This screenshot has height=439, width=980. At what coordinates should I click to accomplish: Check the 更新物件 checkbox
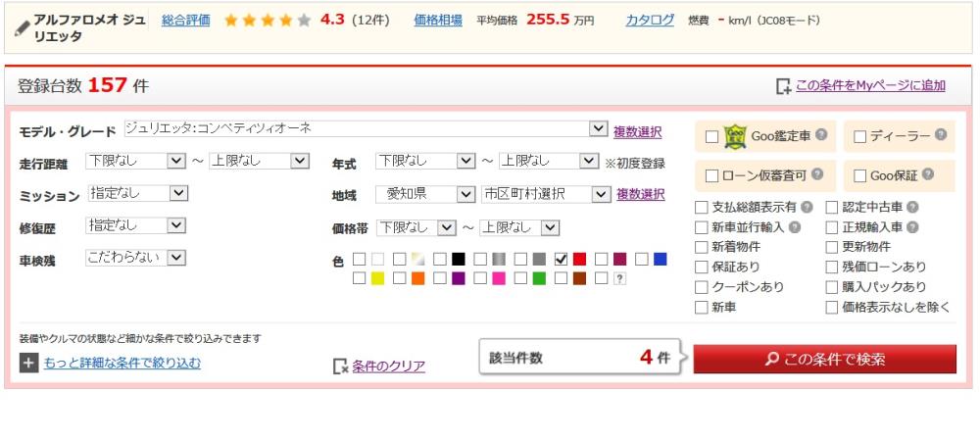tap(831, 247)
